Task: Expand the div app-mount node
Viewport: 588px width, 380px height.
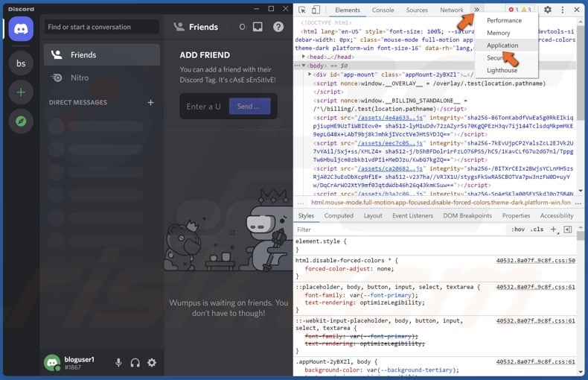Action: [310, 75]
